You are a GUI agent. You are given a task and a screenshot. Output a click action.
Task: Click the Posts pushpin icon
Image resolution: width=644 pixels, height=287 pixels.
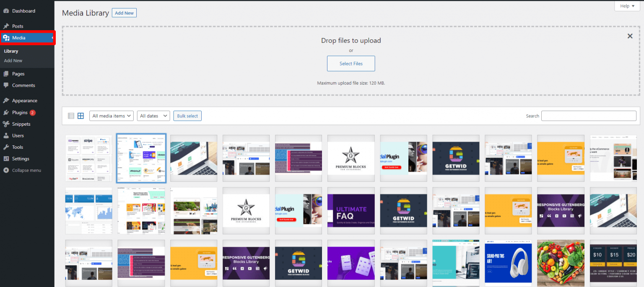click(6, 26)
